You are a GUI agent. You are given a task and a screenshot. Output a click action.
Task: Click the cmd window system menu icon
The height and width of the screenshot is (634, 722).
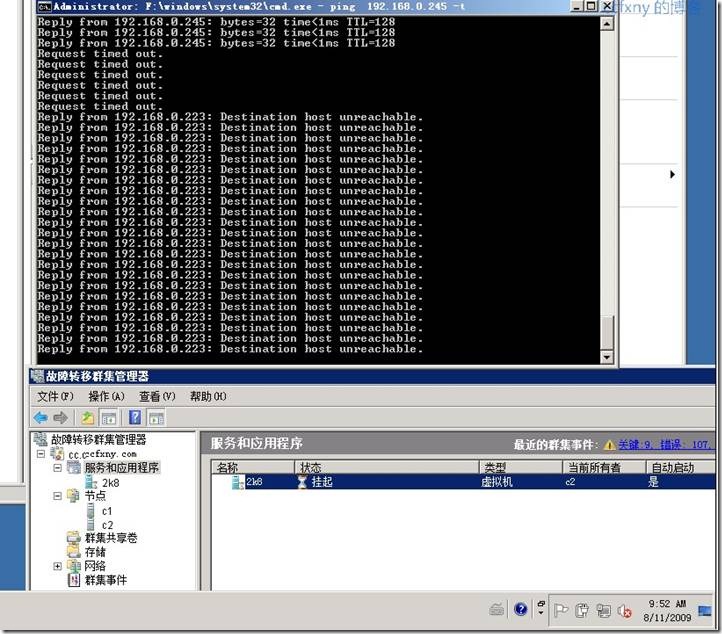[44, 6]
